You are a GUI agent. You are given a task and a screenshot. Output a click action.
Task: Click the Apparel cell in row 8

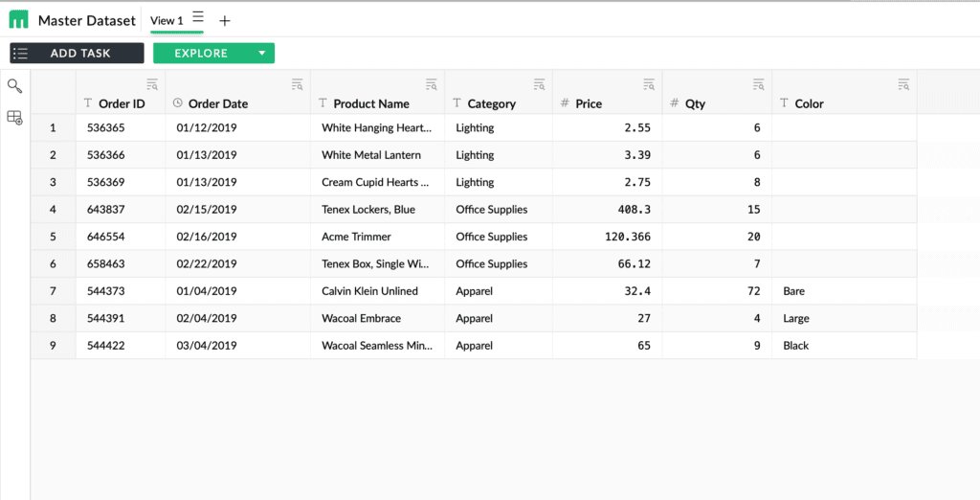[x=498, y=318]
